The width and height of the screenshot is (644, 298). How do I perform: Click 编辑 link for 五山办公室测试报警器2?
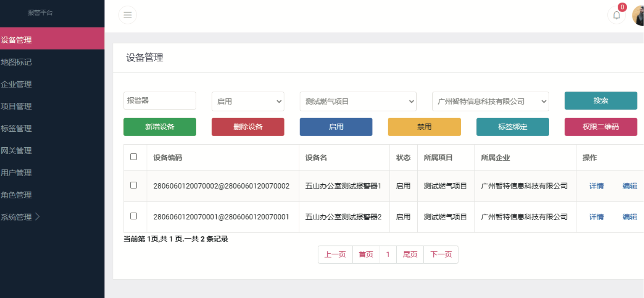[629, 217]
